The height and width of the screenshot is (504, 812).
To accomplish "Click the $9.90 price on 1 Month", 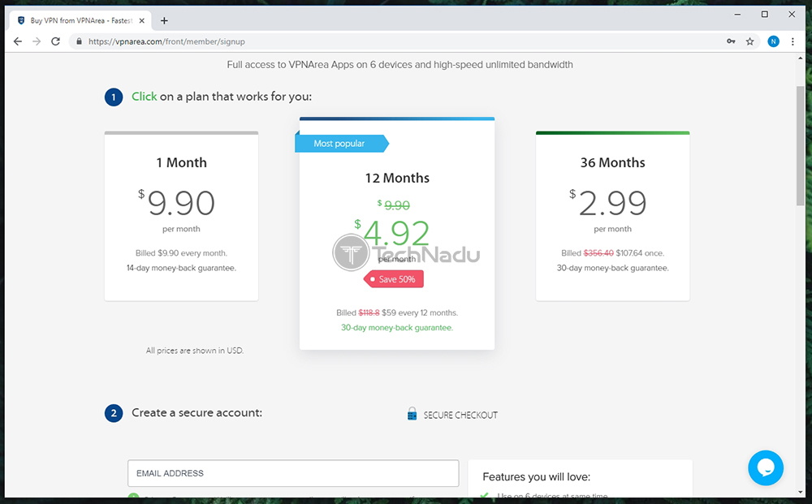I will (176, 202).
